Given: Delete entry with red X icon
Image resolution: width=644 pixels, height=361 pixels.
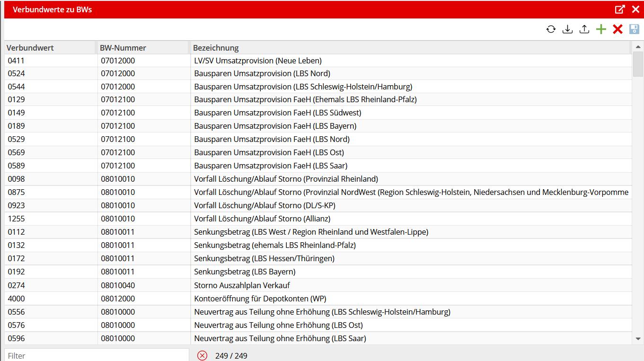Looking at the screenshot, I should 618,29.
